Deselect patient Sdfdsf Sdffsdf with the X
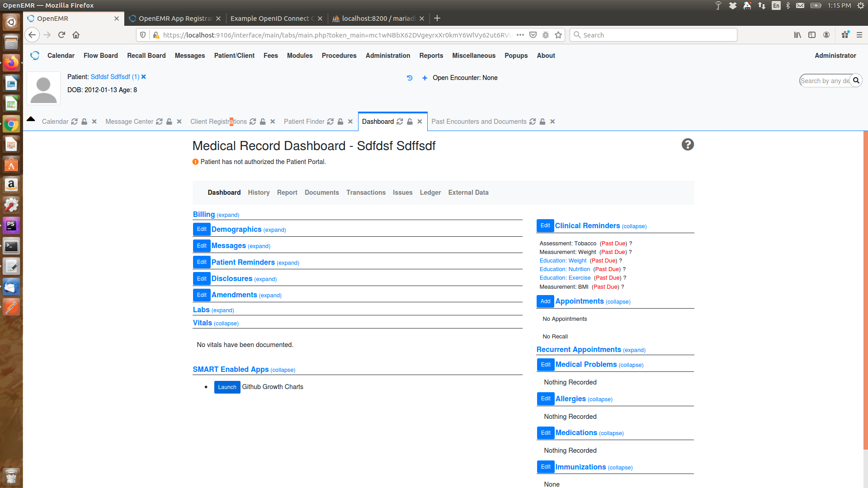The height and width of the screenshot is (488, 868). (143, 77)
